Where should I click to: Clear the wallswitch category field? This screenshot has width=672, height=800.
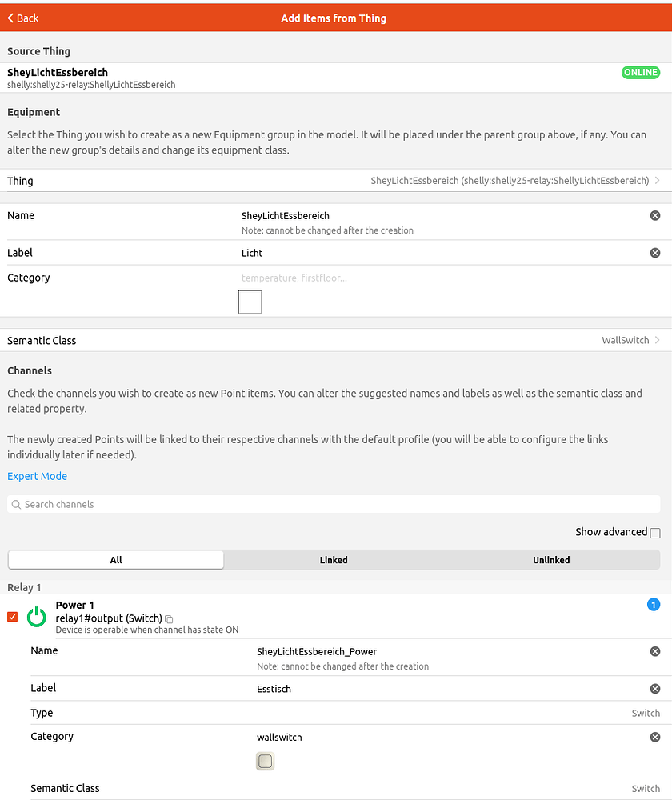654,737
